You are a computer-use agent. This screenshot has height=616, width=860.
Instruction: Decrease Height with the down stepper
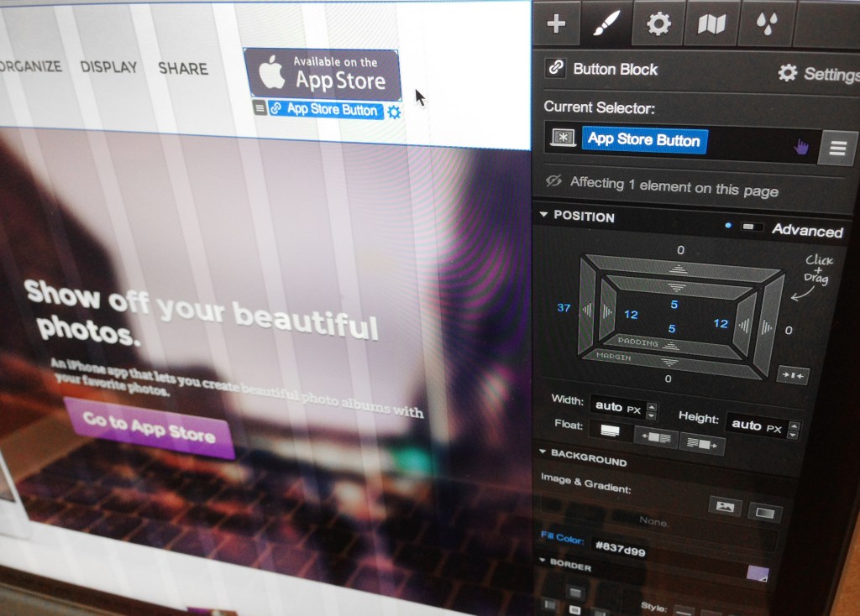pos(793,436)
